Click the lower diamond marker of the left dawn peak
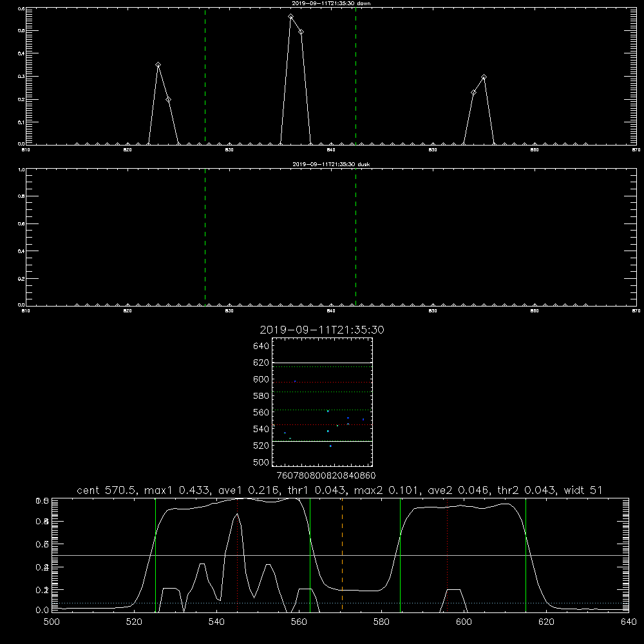 (168, 100)
